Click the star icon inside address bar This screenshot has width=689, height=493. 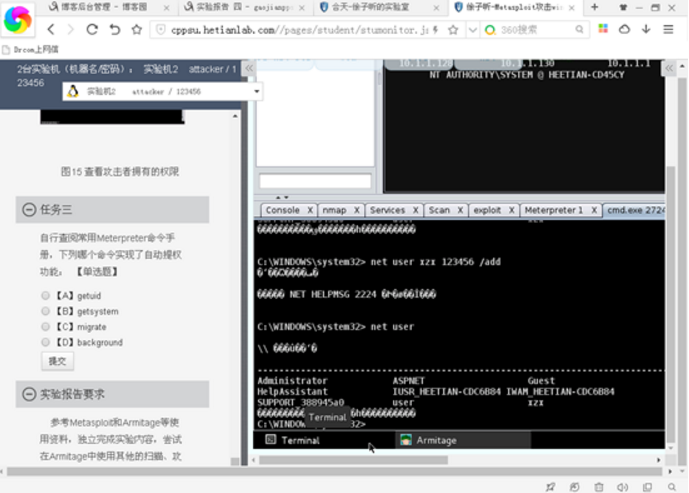(x=453, y=30)
